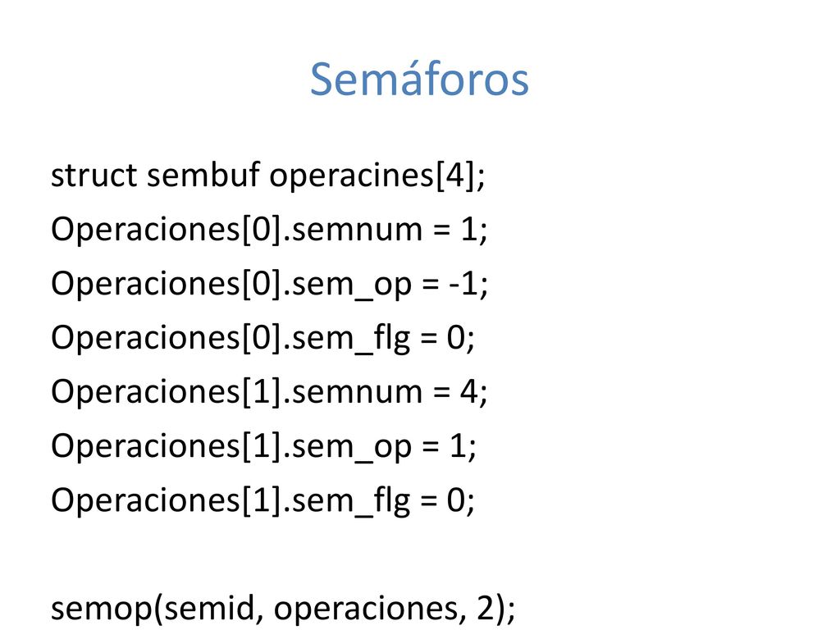
Task: Click the word struct at line start
Action: (x=94, y=176)
